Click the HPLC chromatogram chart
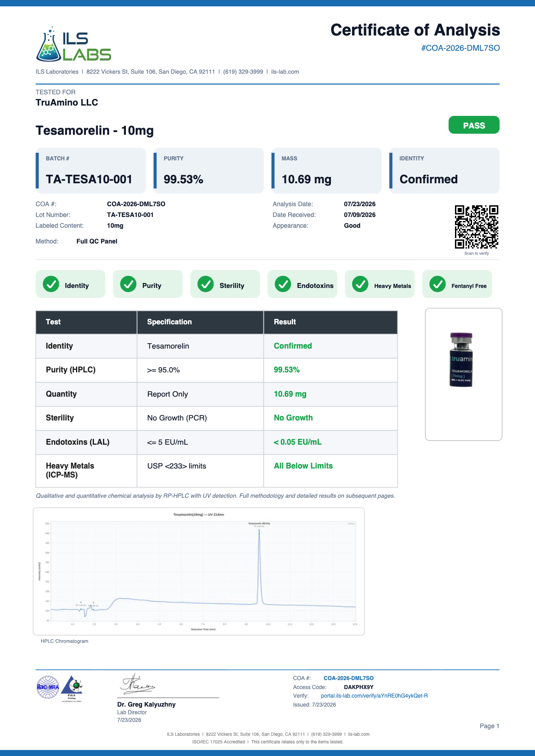The image size is (535, 756). 199,571
